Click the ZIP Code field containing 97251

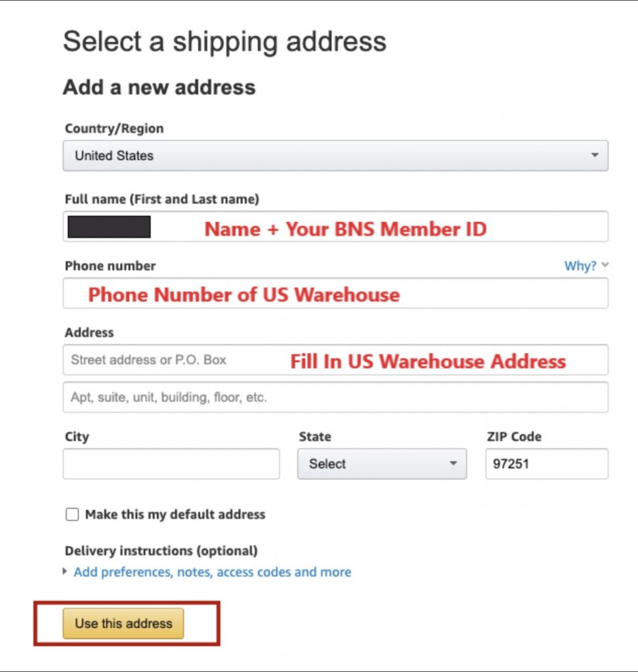coord(545,463)
